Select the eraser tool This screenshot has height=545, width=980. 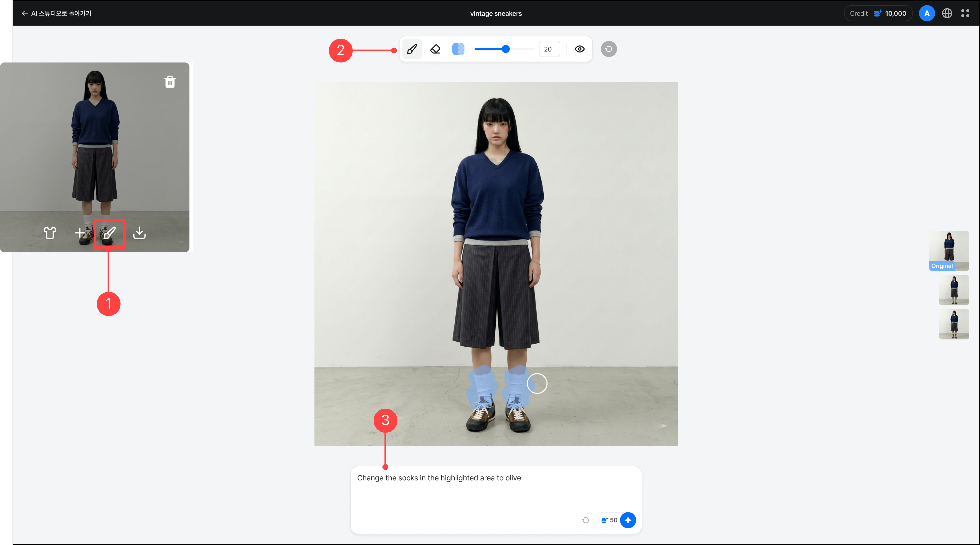point(435,49)
